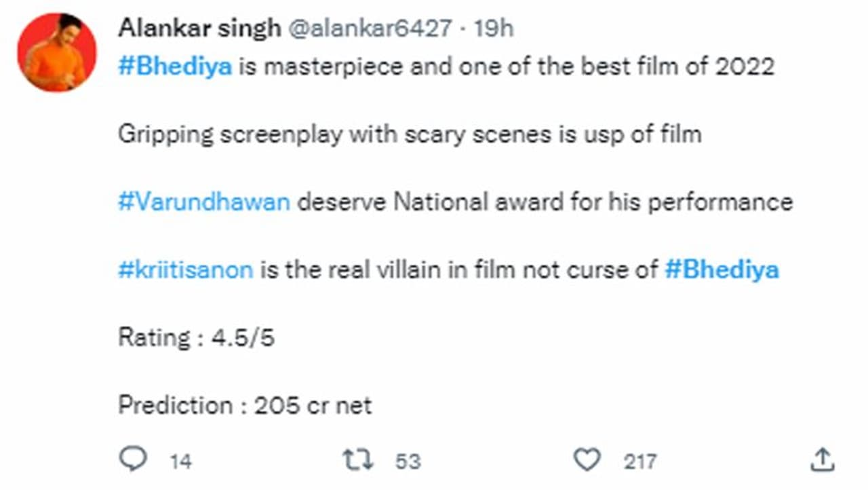Open the #Varundhawan hashtag
The width and height of the screenshot is (868, 490).
[204, 202]
